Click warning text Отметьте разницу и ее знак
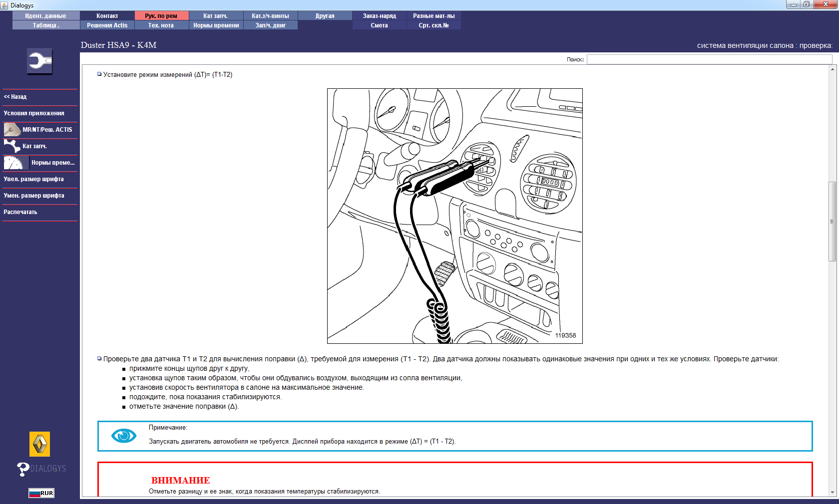The height and width of the screenshot is (504, 839). (265, 492)
